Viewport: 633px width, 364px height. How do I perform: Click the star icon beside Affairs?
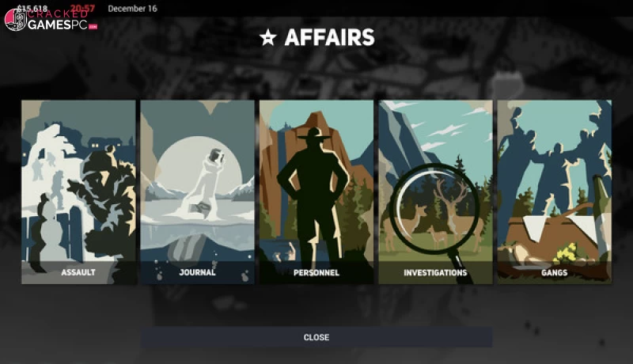(268, 37)
